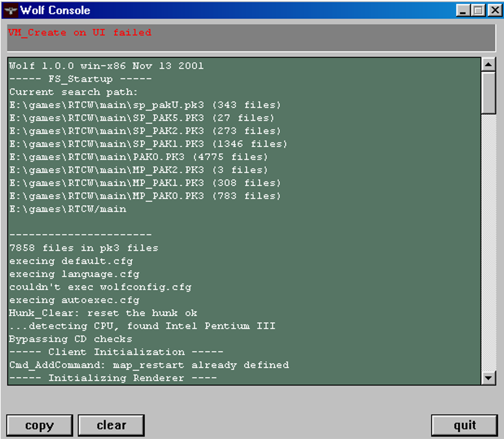Click the 'couldn't exec wolfconfig.cfg' line
This screenshot has height=439, width=504.
click(x=100, y=287)
